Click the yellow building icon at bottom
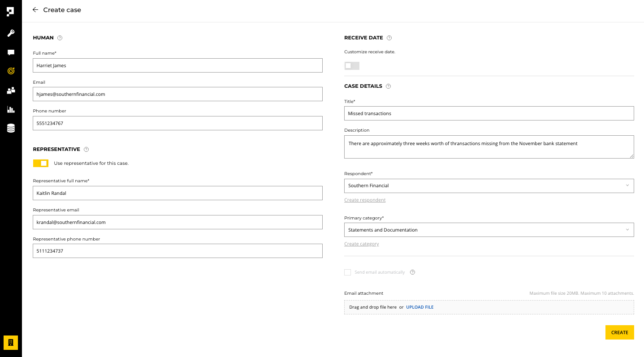Viewport: 644px width, 357px height. [11, 342]
